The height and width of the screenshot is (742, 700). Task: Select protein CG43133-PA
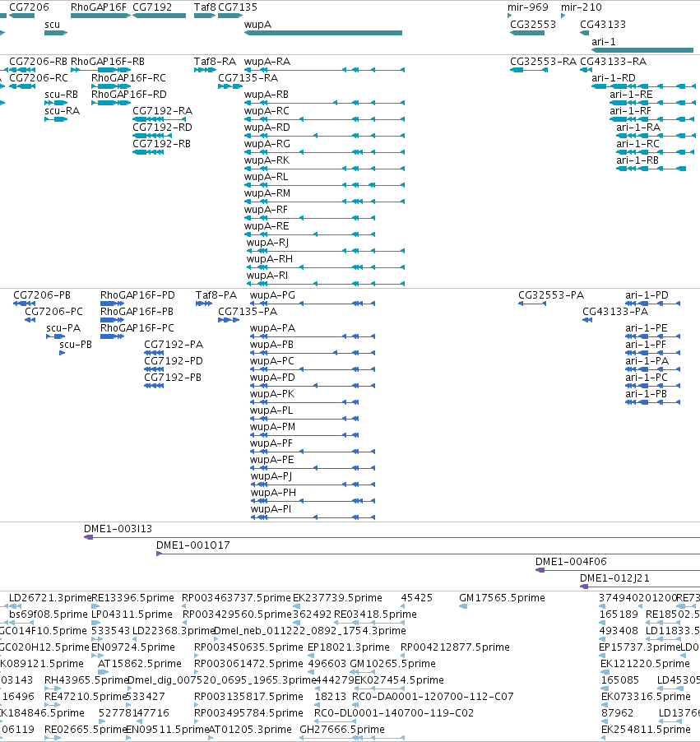tap(587, 320)
